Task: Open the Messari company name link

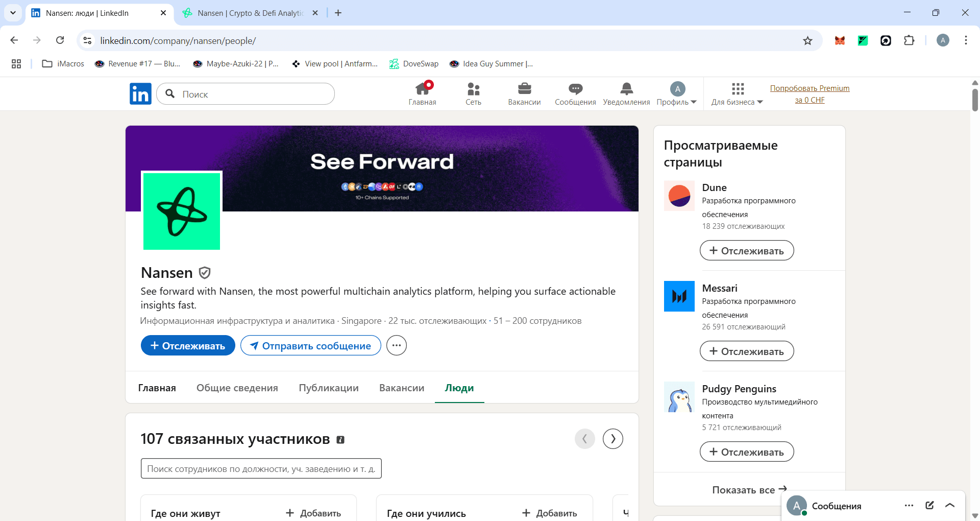Action: [720, 288]
